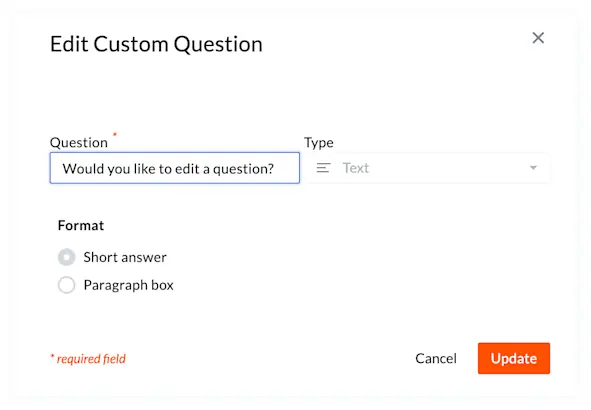This screenshot has width=591, height=410.
Task: Click the text-align icon in Type field
Action: (323, 168)
